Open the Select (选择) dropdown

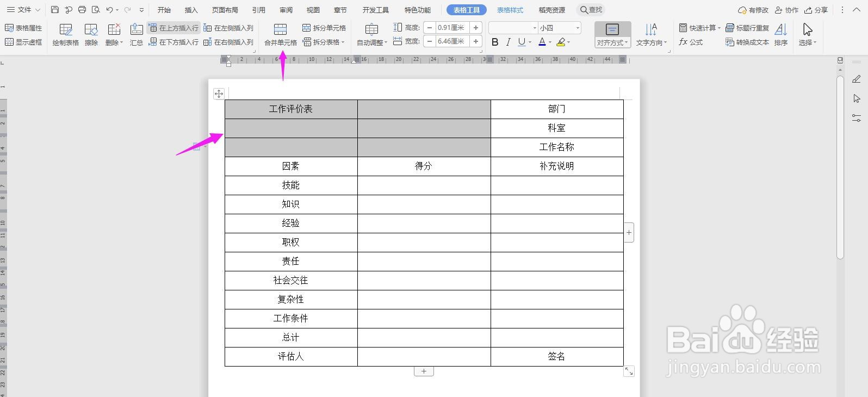click(x=808, y=35)
